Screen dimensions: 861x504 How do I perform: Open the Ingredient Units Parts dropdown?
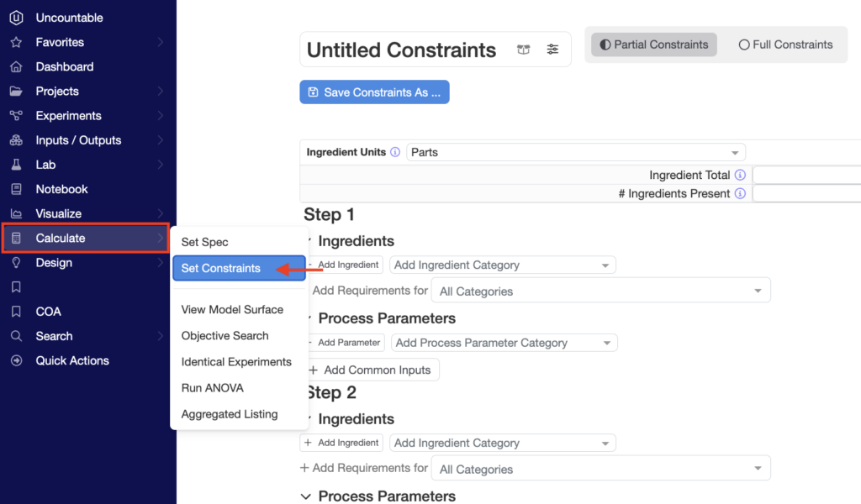575,153
